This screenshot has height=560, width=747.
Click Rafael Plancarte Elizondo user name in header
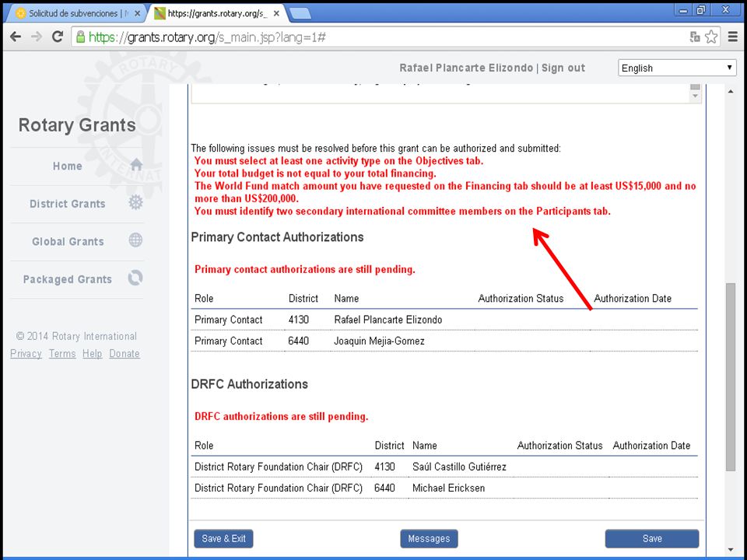pyautogui.click(x=466, y=68)
